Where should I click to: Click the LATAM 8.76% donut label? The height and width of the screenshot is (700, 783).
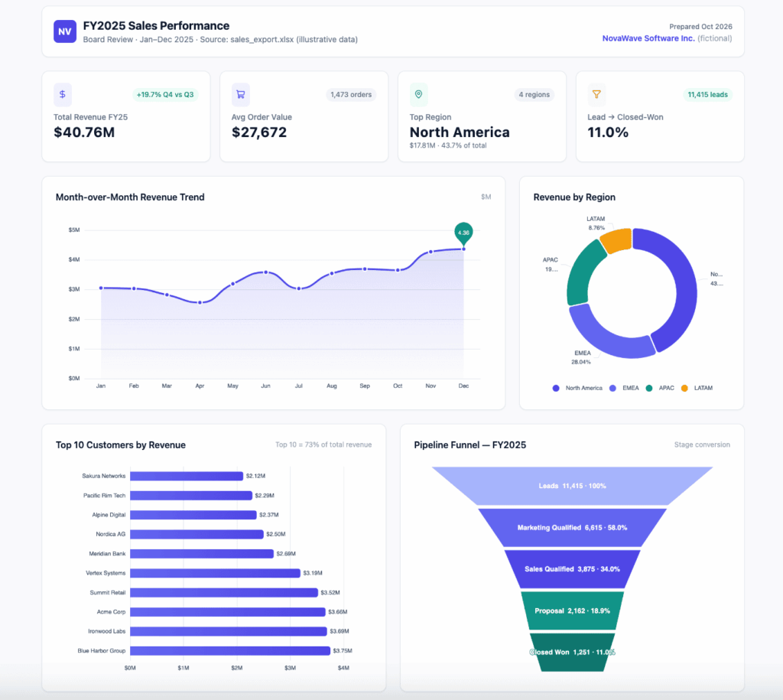coord(596,223)
